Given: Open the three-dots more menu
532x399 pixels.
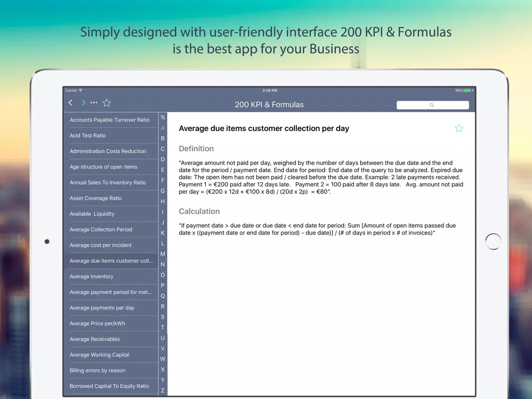Looking at the screenshot, I should (x=94, y=103).
